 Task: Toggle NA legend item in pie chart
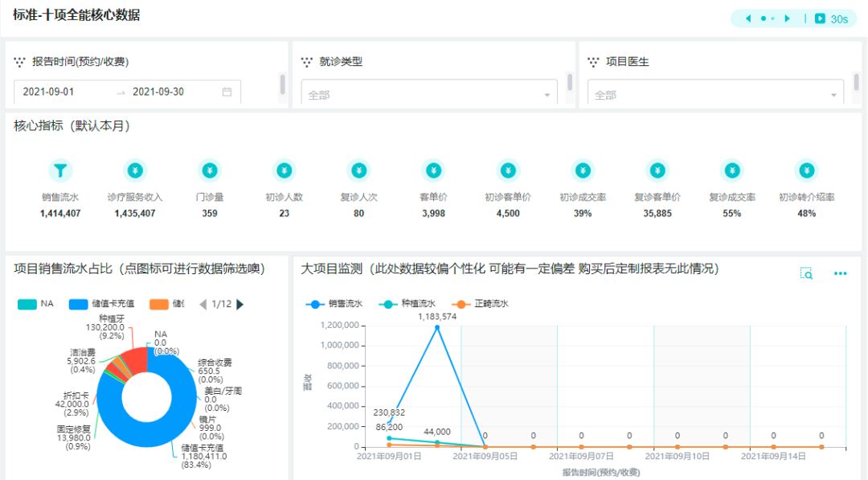coord(36,304)
